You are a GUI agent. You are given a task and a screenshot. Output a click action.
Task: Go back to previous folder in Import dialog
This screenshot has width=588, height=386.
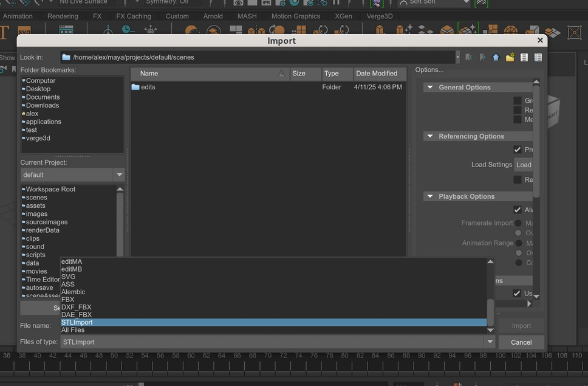pos(469,57)
